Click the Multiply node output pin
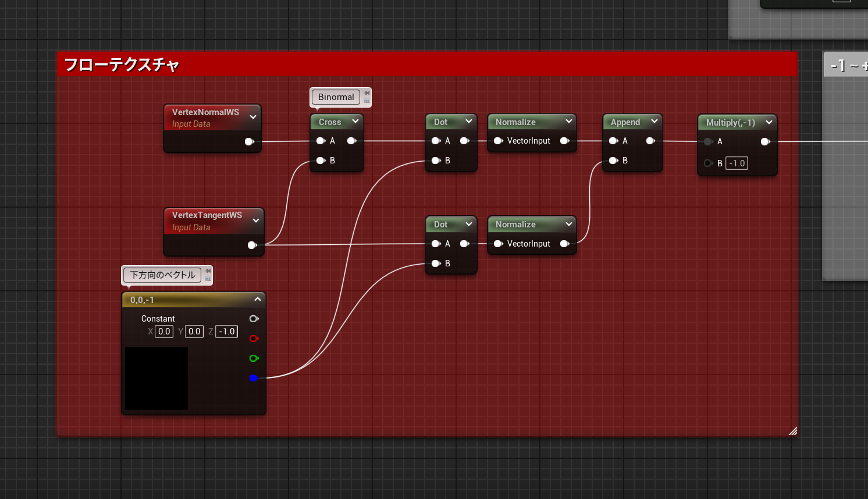The height and width of the screenshot is (499, 868). pyautogui.click(x=765, y=141)
